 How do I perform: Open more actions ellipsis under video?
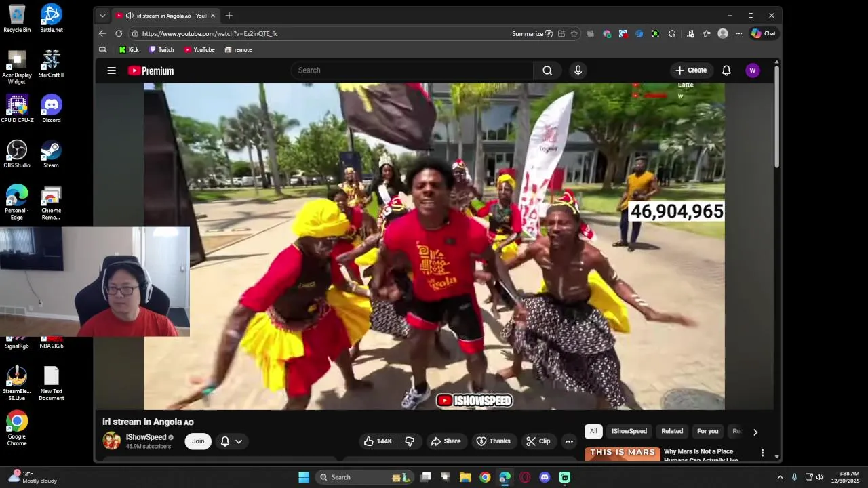pyautogui.click(x=569, y=441)
